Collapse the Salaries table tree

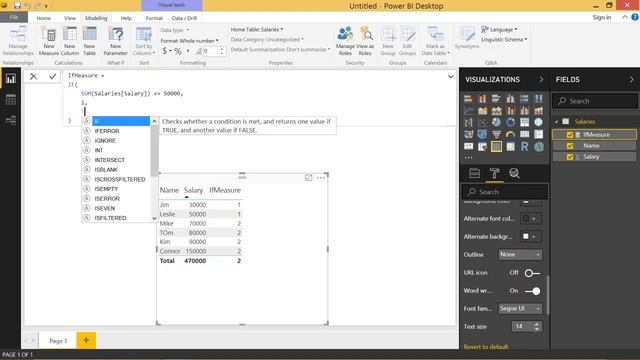coord(556,122)
